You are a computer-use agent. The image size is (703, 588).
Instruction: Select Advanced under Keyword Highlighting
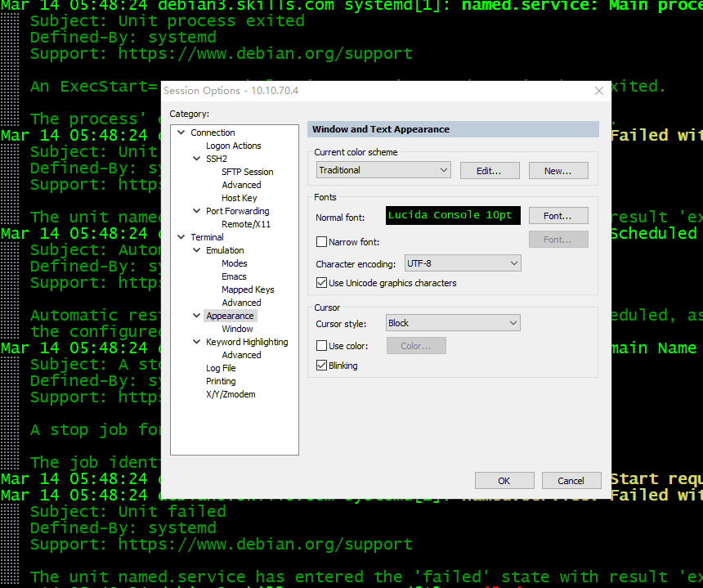(x=241, y=355)
